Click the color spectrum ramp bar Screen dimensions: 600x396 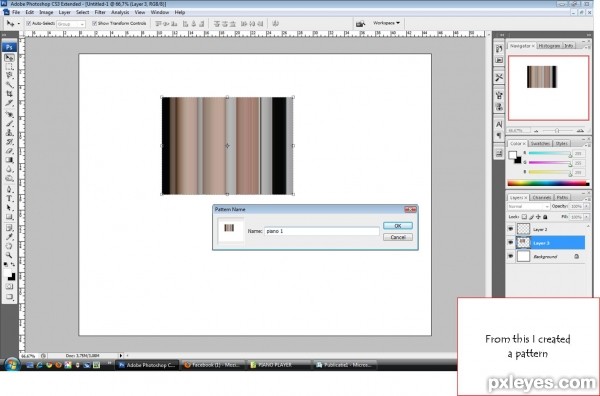pyautogui.click(x=548, y=184)
